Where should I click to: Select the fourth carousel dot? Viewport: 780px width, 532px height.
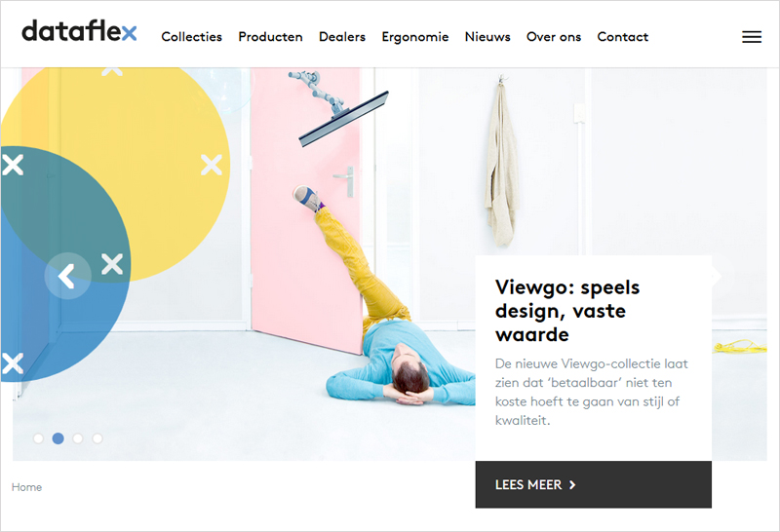tap(97, 438)
